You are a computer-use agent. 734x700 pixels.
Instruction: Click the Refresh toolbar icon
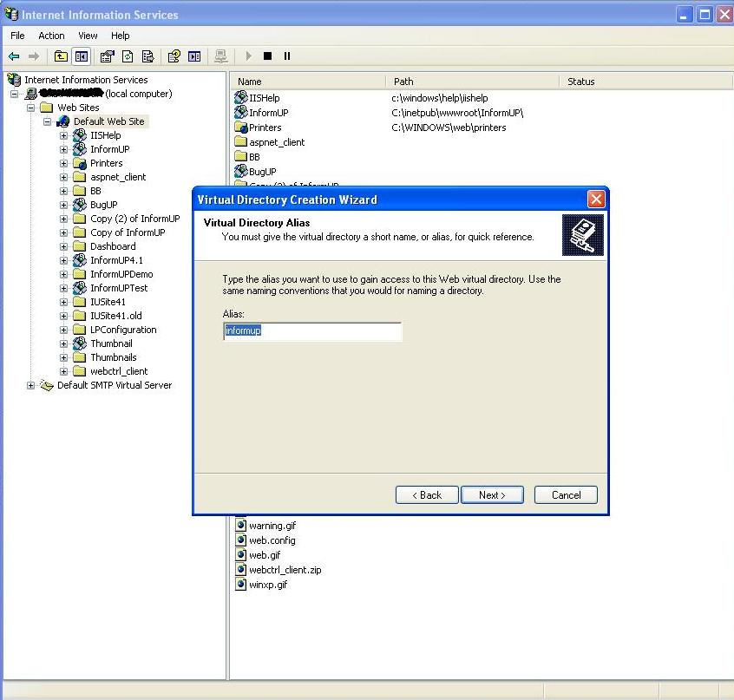(128, 56)
